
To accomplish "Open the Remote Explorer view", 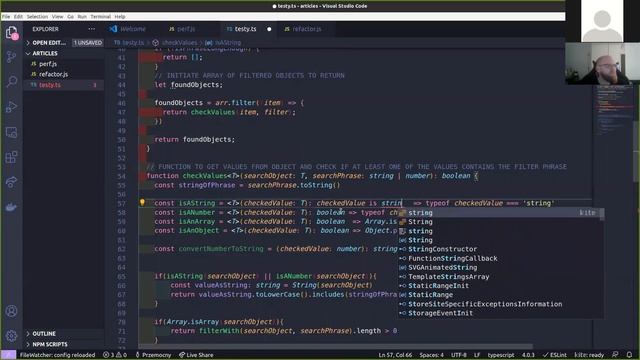I will pyautogui.click(x=11, y=132).
